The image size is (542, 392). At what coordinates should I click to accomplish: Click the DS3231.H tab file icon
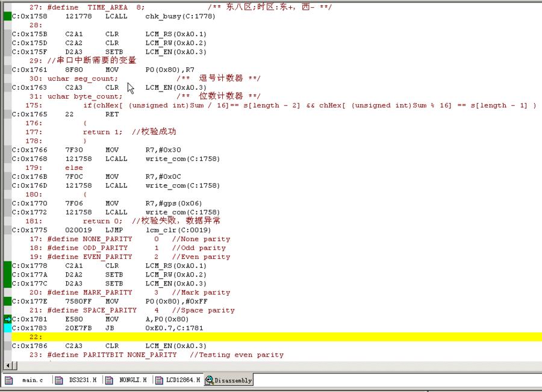coord(58,380)
